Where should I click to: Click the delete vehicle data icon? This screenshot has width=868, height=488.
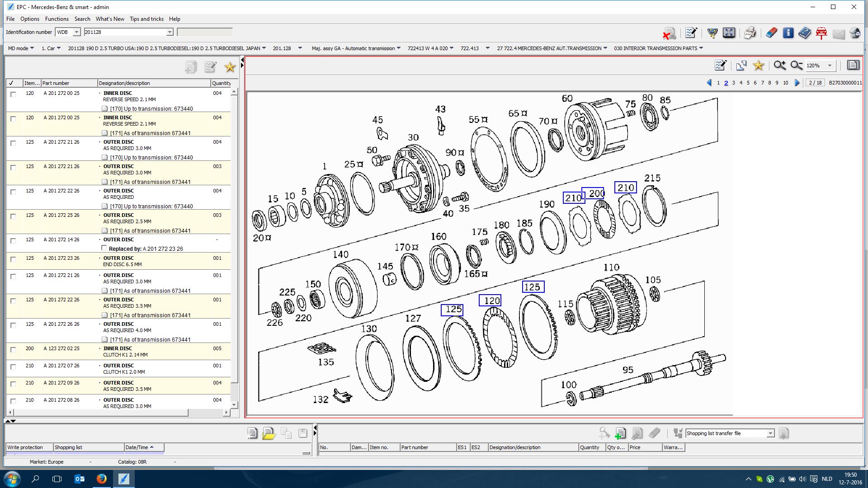pos(669,33)
